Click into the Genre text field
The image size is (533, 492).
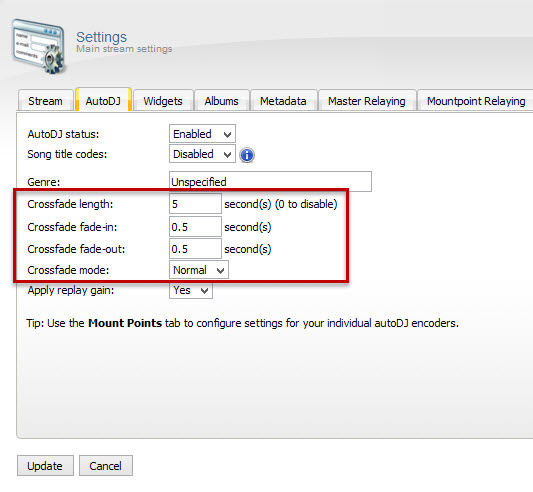tap(270, 182)
